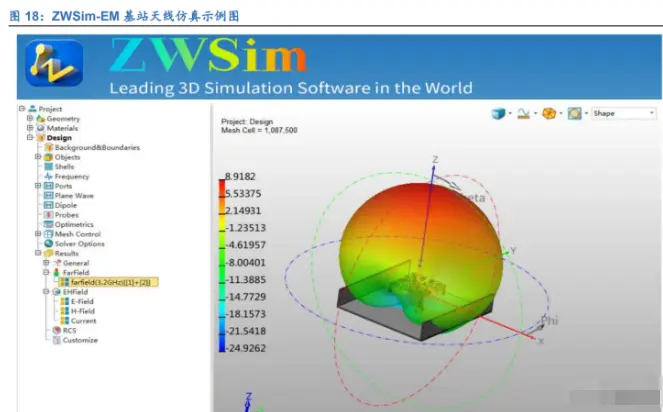The image size is (663, 412).
Task: Collapse the FarField node
Action: (x=46, y=272)
